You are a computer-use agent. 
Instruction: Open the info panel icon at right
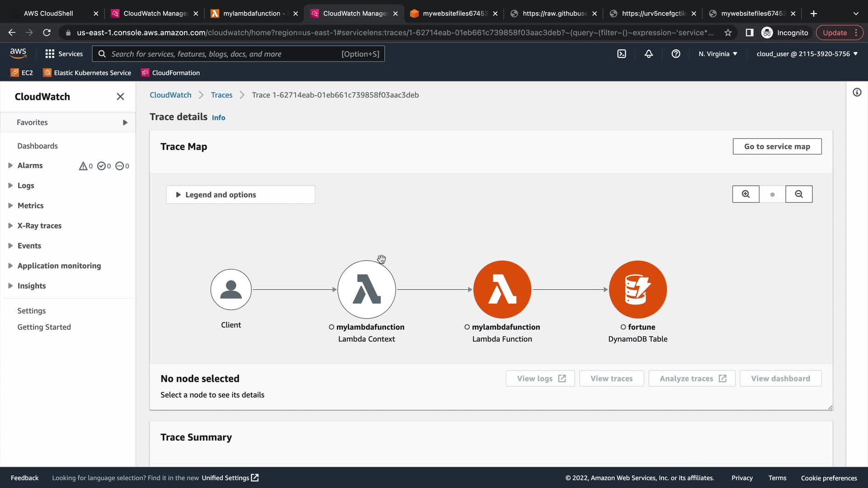pyautogui.click(x=857, y=93)
